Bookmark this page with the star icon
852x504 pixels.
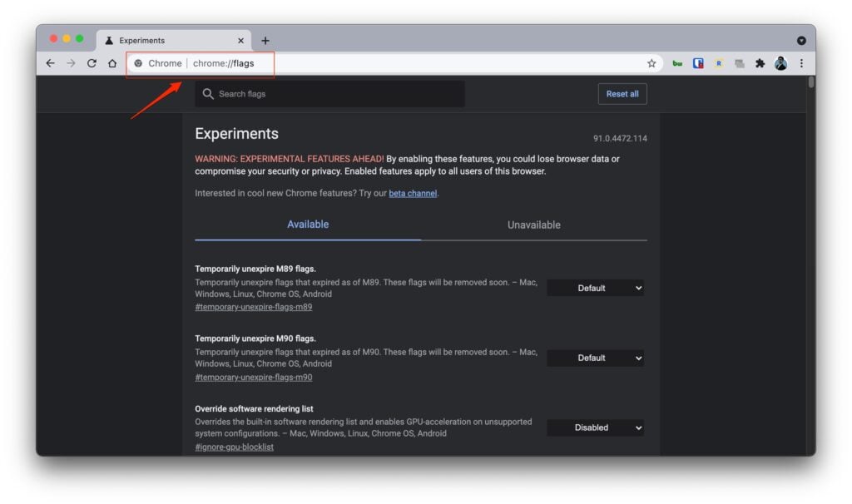tap(651, 63)
